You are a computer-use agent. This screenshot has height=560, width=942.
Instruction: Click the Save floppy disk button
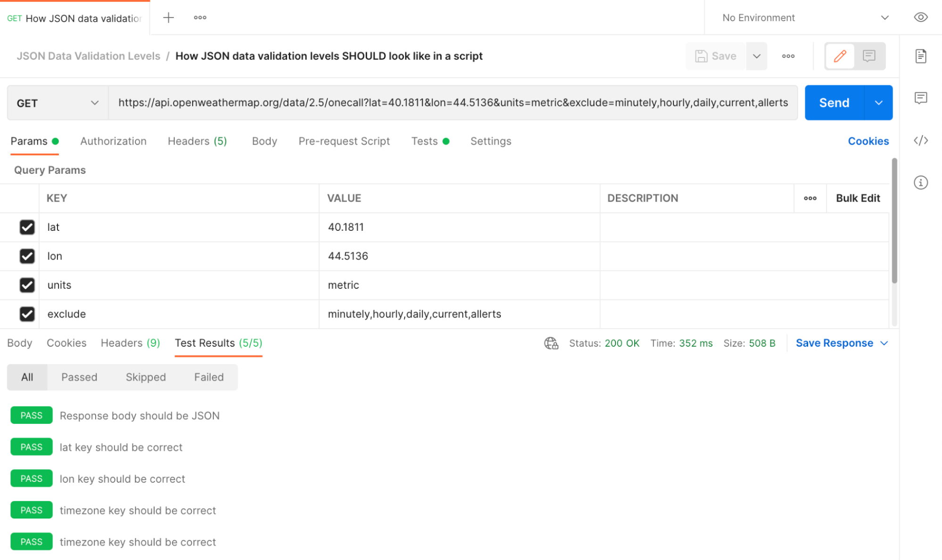tap(715, 56)
